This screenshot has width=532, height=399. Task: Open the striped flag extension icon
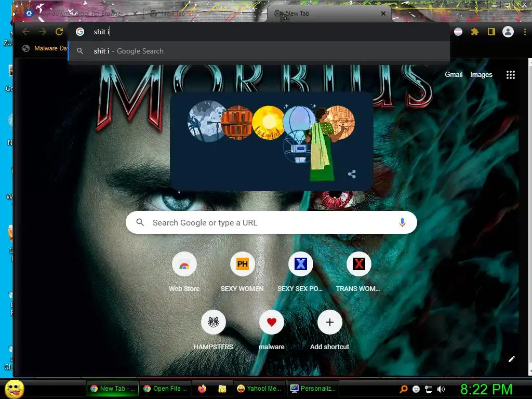(x=458, y=32)
